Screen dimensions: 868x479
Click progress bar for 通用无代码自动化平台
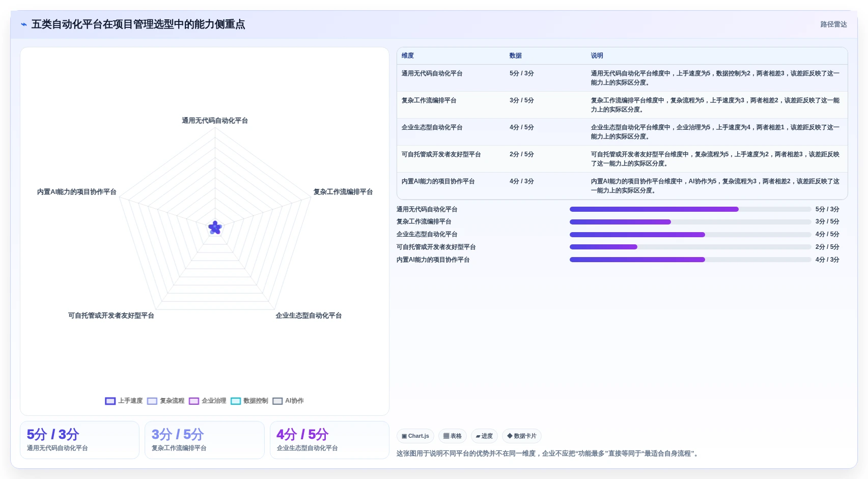click(690, 209)
